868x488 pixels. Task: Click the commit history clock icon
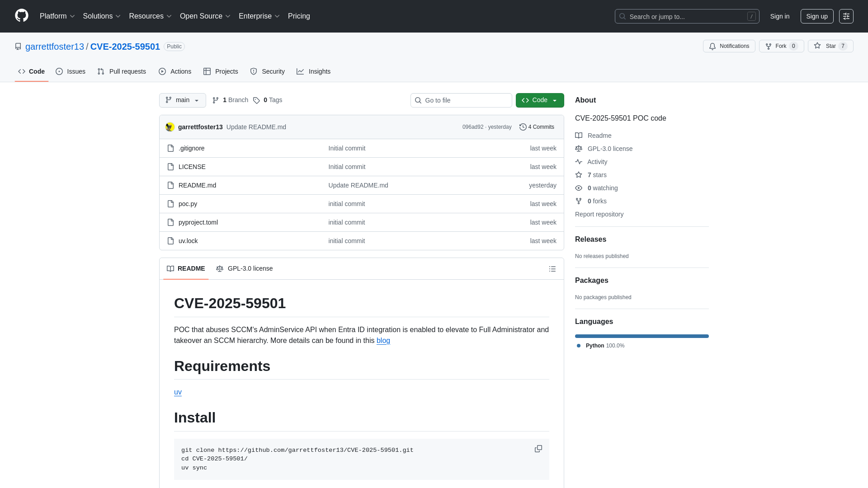[x=524, y=127]
